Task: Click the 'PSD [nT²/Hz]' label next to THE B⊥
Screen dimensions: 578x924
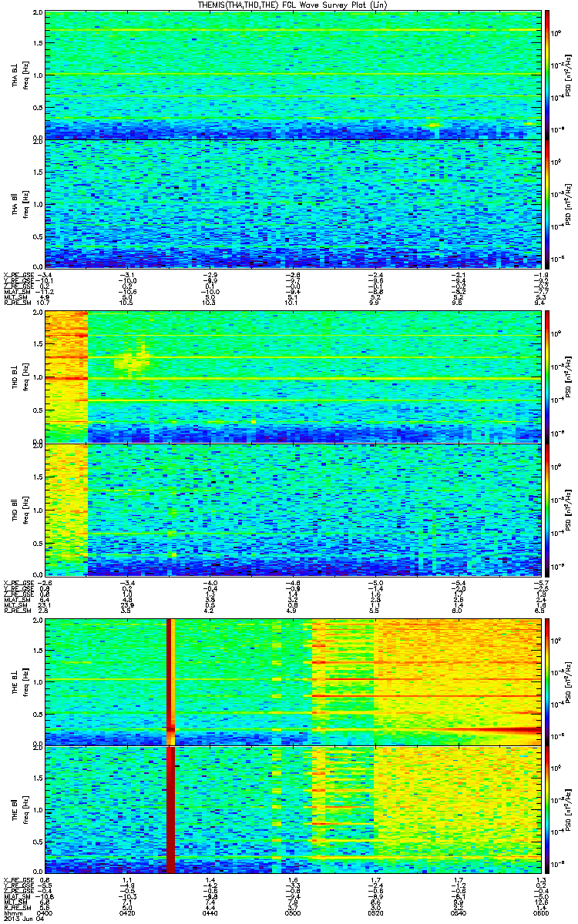Action: [568, 681]
